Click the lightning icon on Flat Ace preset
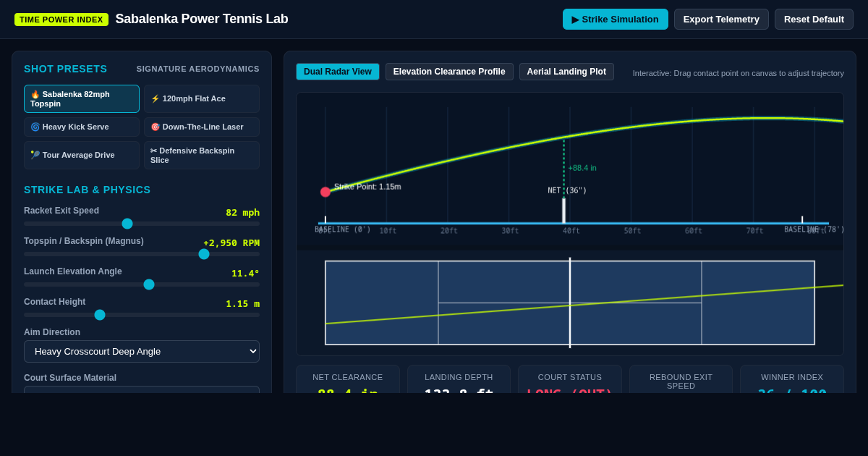 [x=155, y=98]
